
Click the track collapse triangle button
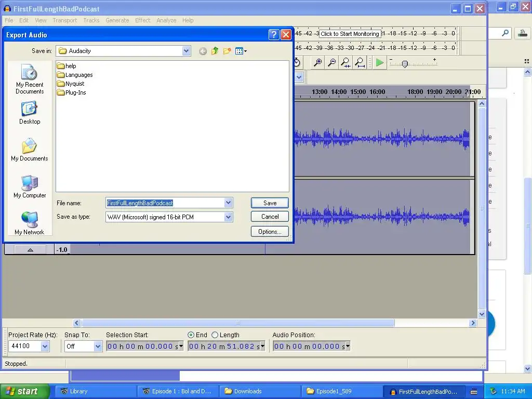click(30, 250)
